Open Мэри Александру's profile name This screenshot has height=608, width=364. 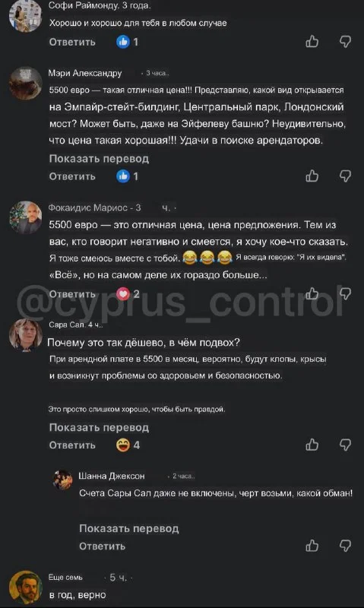coord(85,73)
